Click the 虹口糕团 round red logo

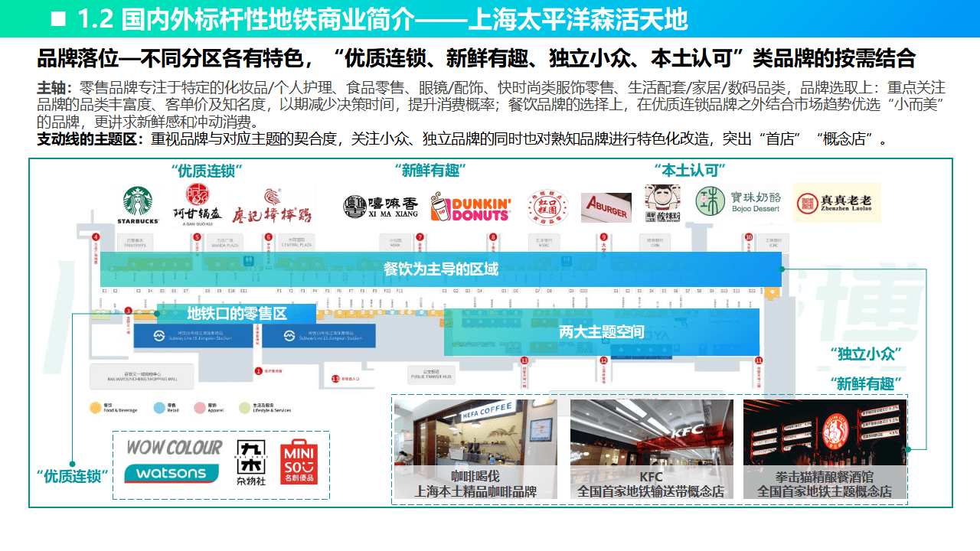tap(547, 207)
